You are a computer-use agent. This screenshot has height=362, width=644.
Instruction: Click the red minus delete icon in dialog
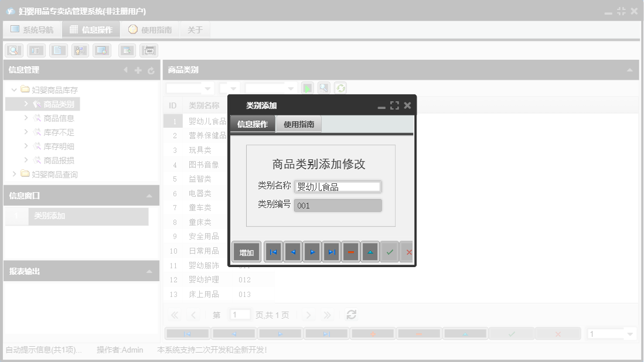(350, 252)
